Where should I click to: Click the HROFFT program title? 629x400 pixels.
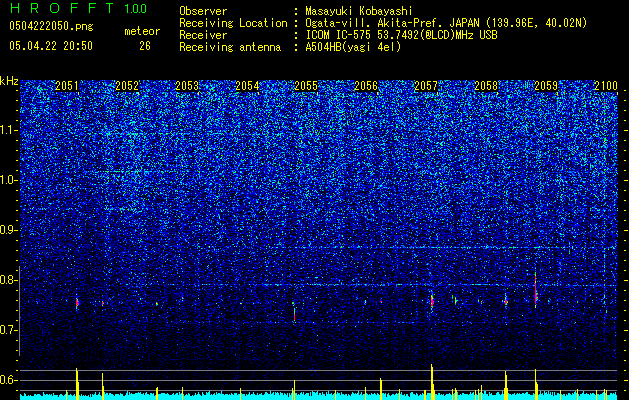pos(63,8)
